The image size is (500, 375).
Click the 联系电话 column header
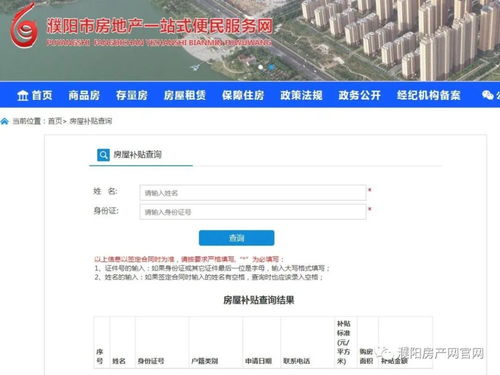click(297, 361)
